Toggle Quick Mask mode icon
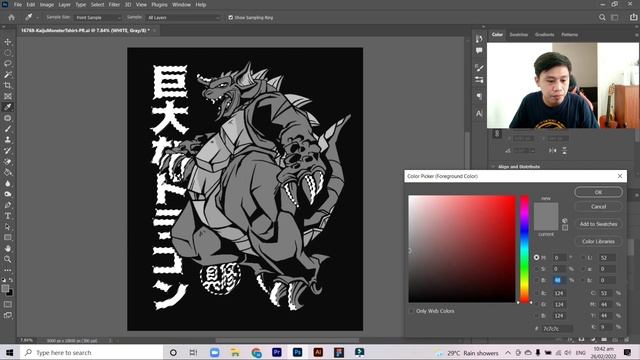 tap(8, 304)
